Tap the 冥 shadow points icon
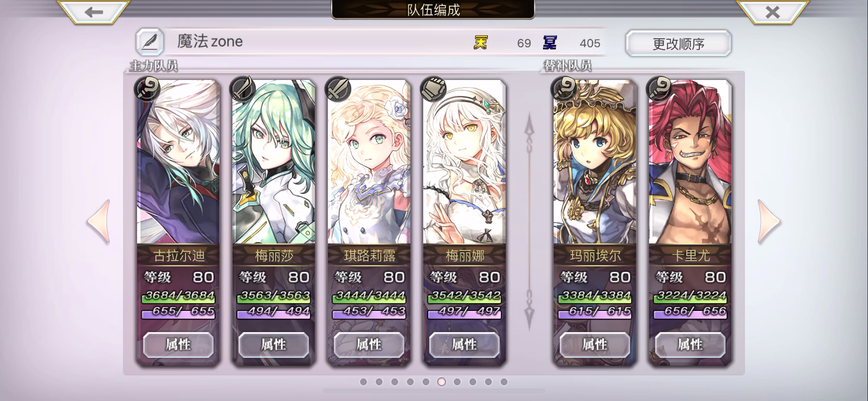868x401 pixels. [x=550, y=43]
